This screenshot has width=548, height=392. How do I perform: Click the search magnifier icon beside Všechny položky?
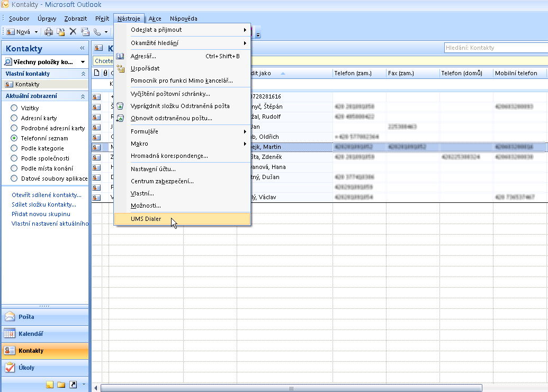point(8,62)
